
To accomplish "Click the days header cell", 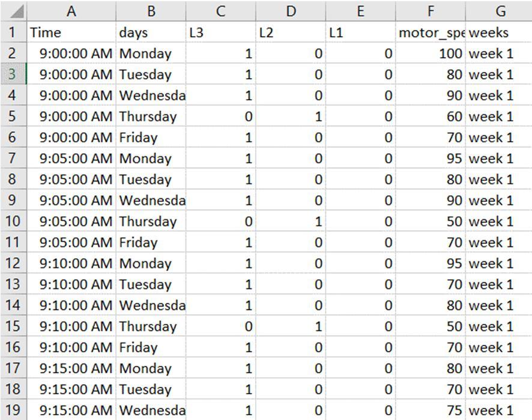I will tap(151, 32).
